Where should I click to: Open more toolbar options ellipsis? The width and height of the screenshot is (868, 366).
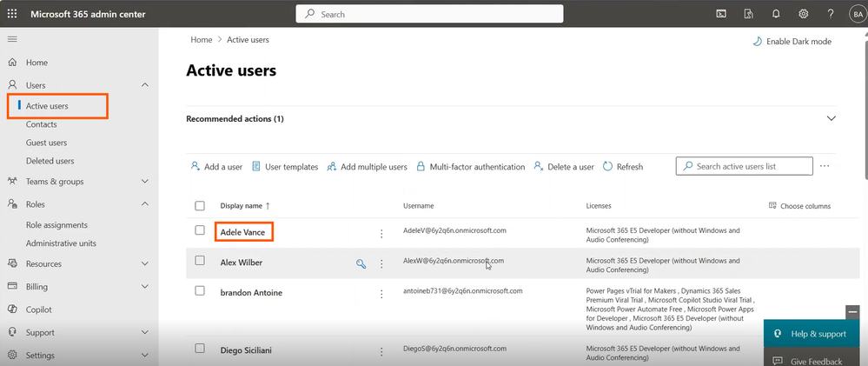click(x=825, y=165)
